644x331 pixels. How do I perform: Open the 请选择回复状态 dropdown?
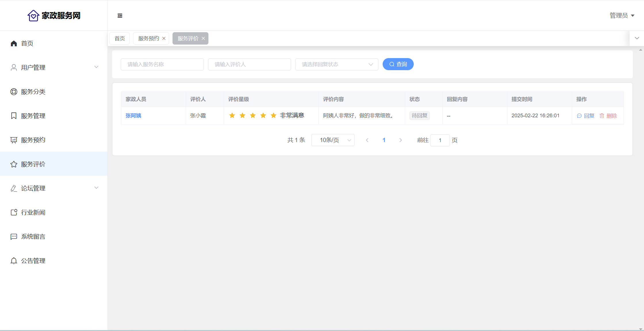(x=336, y=64)
